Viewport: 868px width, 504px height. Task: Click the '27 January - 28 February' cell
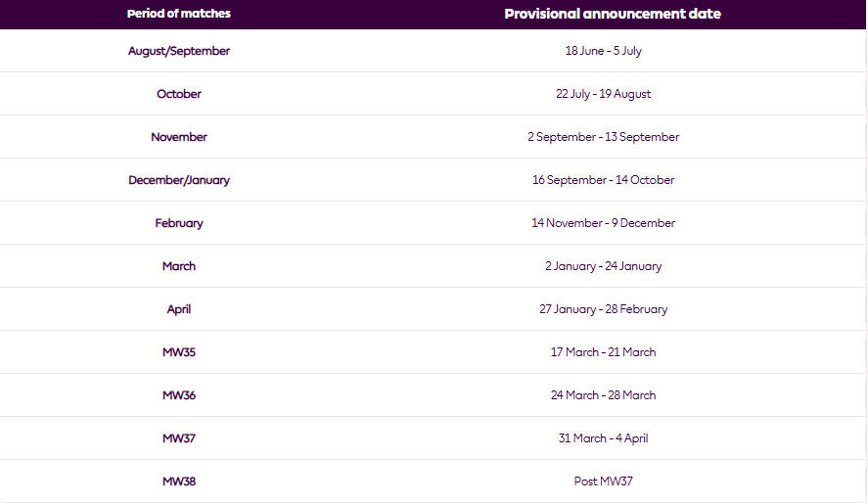(x=604, y=309)
